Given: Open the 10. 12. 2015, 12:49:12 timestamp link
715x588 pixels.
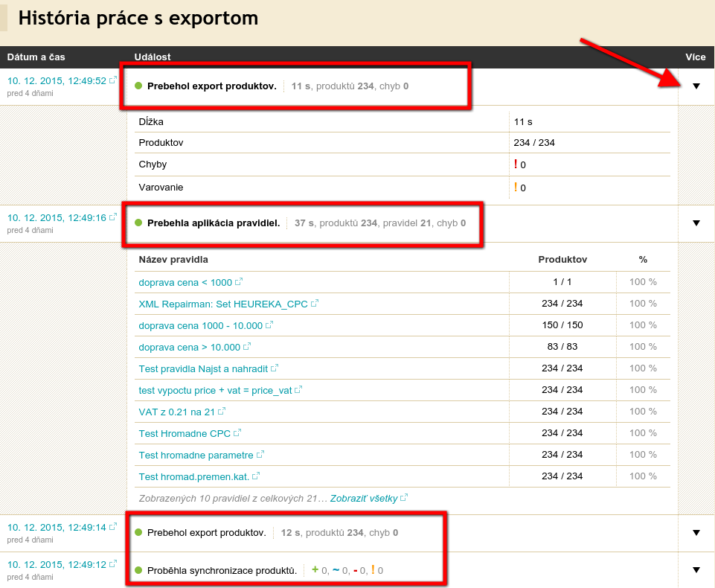Looking at the screenshot, I should pos(57,564).
